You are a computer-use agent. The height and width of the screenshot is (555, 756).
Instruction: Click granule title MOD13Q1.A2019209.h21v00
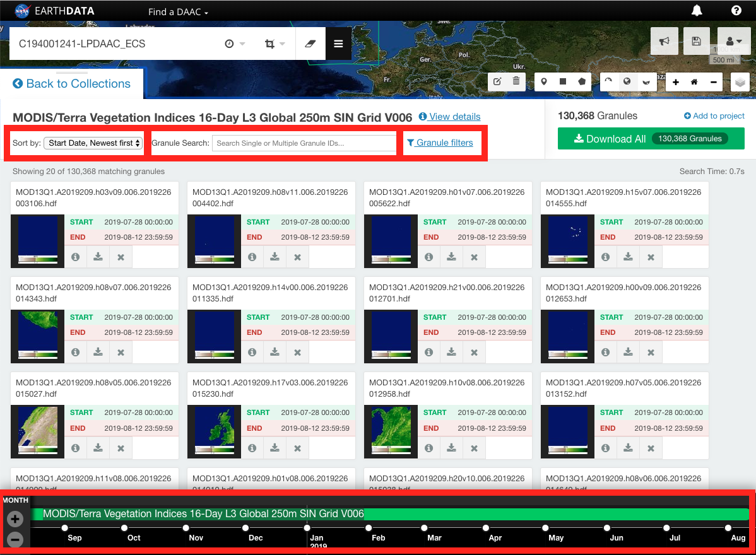446,293
